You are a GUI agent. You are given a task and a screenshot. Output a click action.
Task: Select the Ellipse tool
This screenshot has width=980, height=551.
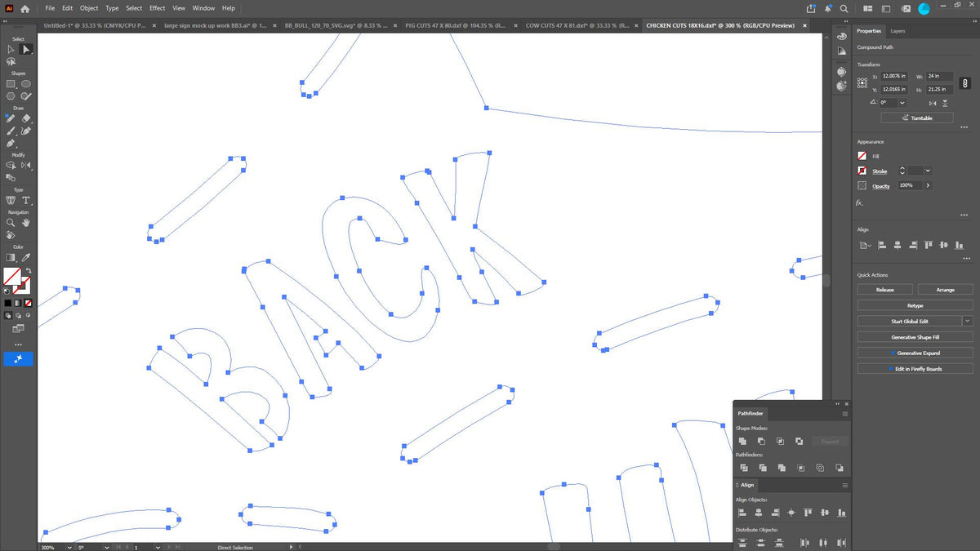26,83
